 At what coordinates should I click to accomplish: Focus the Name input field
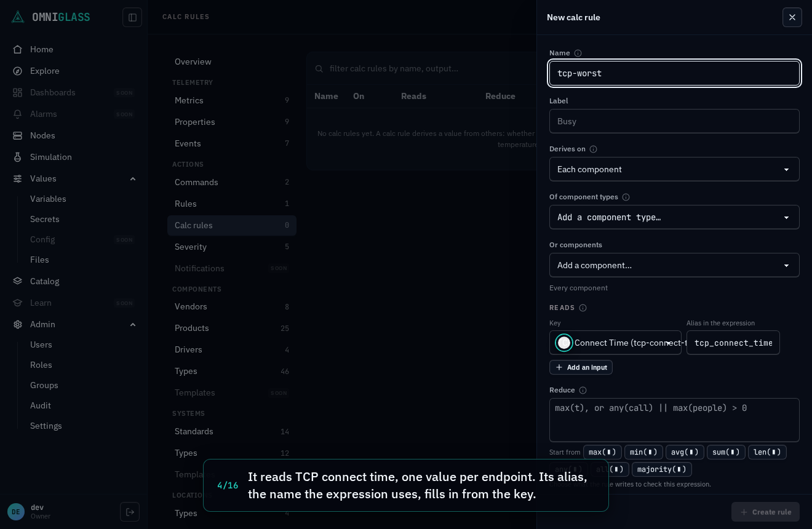pyautogui.click(x=674, y=73)
